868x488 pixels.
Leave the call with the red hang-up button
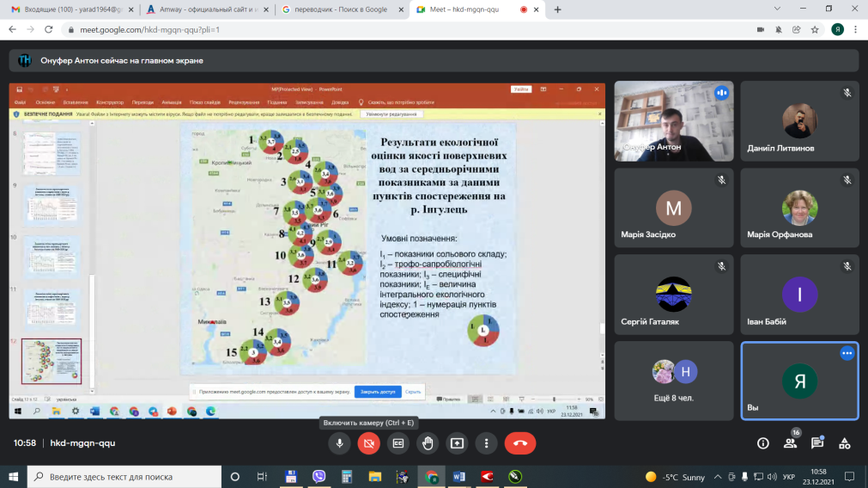tap(519, 443)
